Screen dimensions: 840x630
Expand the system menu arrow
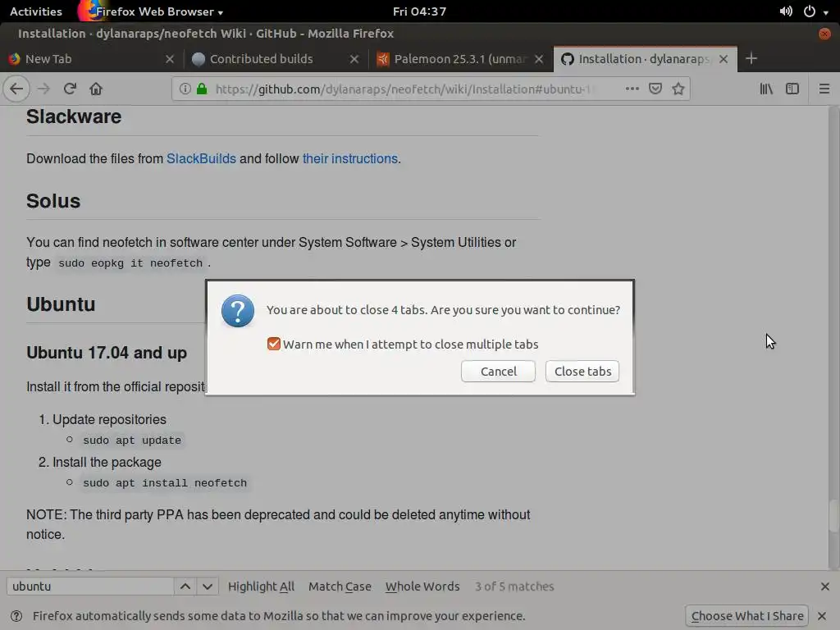(x=825, y=11)
